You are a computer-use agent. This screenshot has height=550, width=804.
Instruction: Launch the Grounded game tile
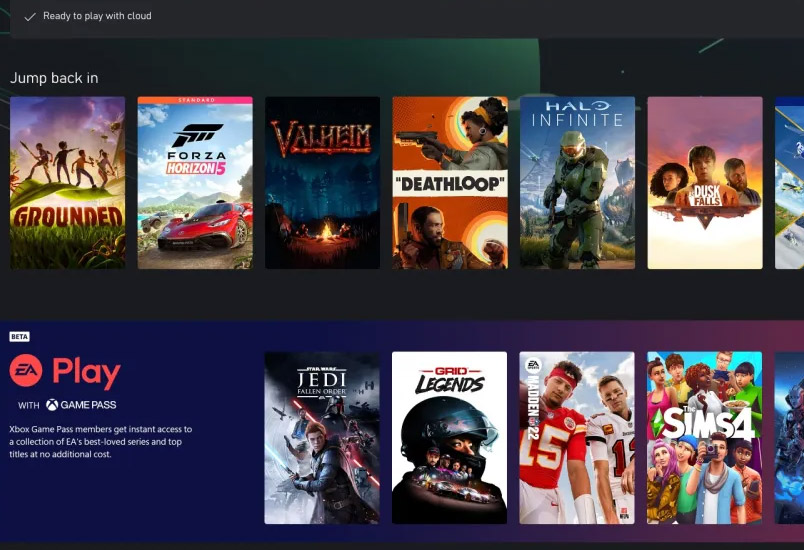[67, 183]
